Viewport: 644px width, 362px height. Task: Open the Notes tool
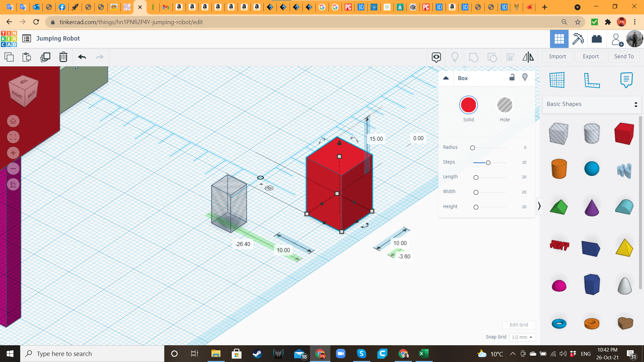tap(626, 80)
